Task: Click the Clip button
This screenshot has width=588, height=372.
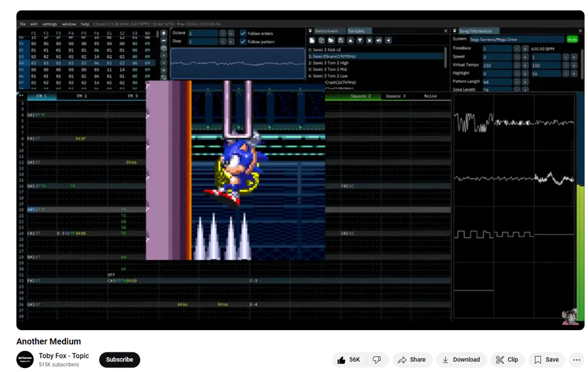Action: pos(507,360)
